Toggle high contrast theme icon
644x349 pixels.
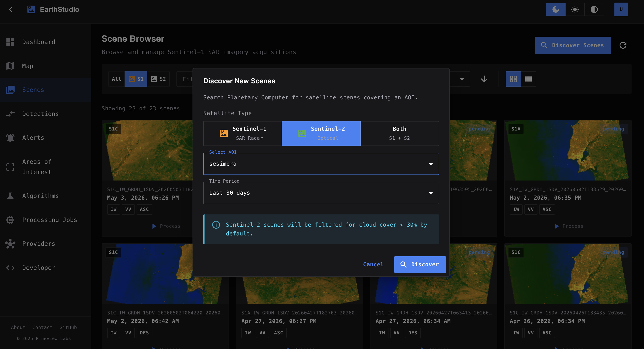pyautogui.click(x=594, y=9)
